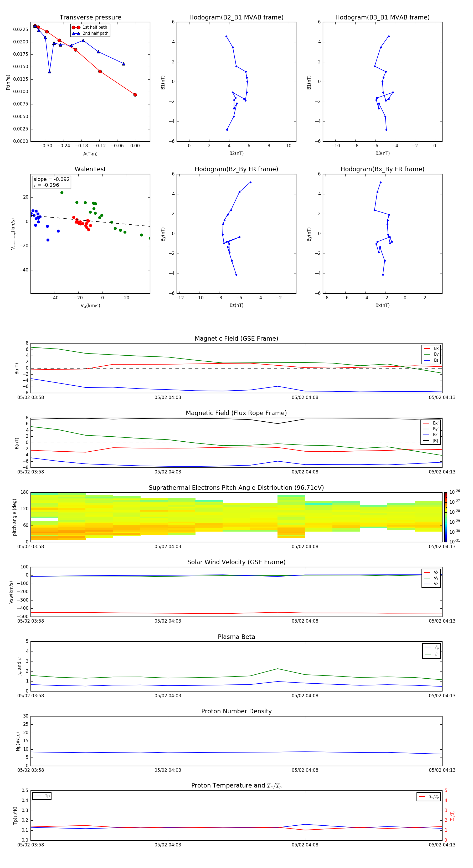This screenshot has height=868, width=473.
Task: Select 'Bx' in the GSE Frame legend
Action: [x=431, y=349]
